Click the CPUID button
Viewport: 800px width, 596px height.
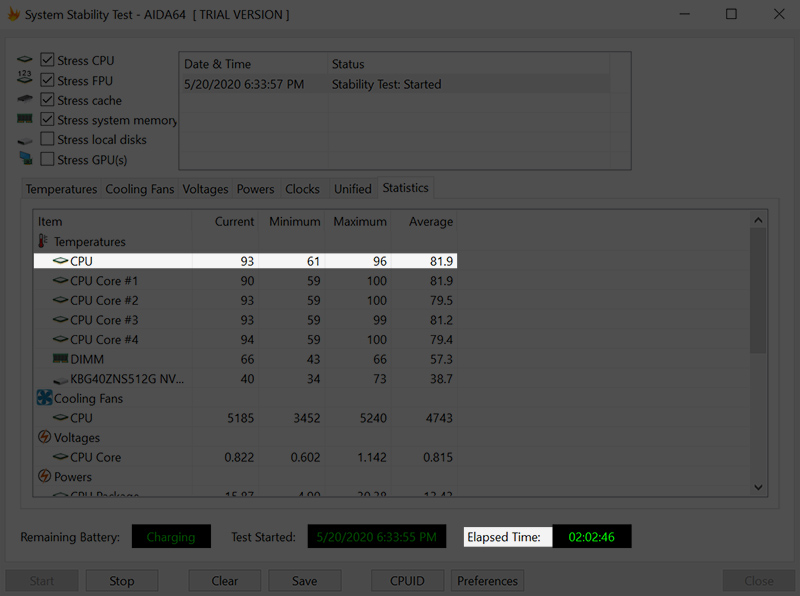click(407, 581)
